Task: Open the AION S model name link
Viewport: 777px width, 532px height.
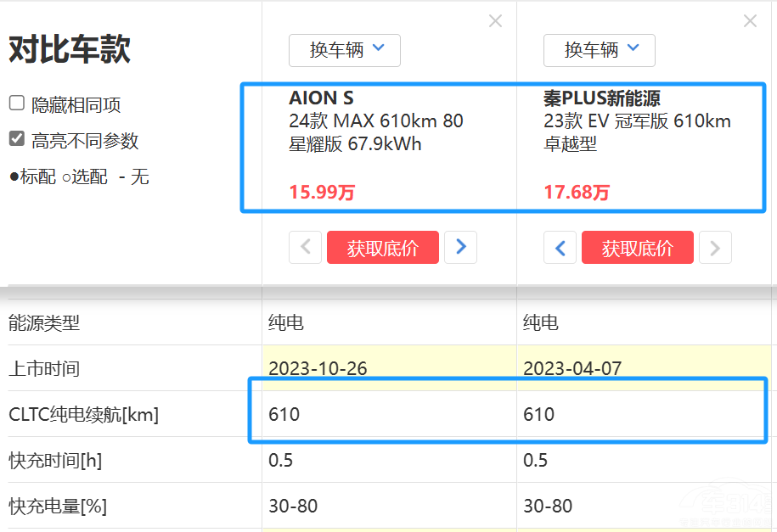Action: coord(321,98)
